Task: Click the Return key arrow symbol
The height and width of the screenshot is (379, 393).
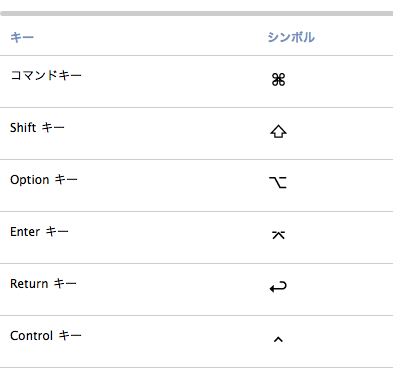Action: click(278, 287)
